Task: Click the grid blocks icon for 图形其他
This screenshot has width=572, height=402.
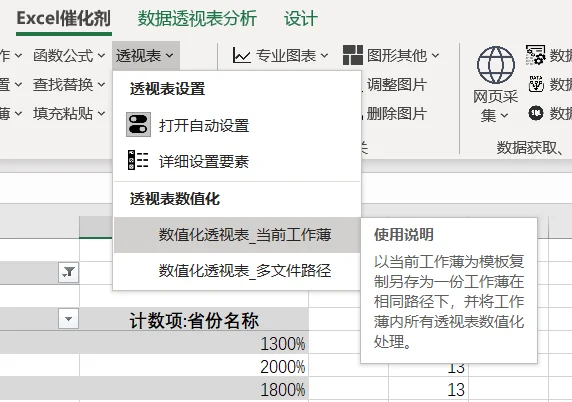Action: 353,55
